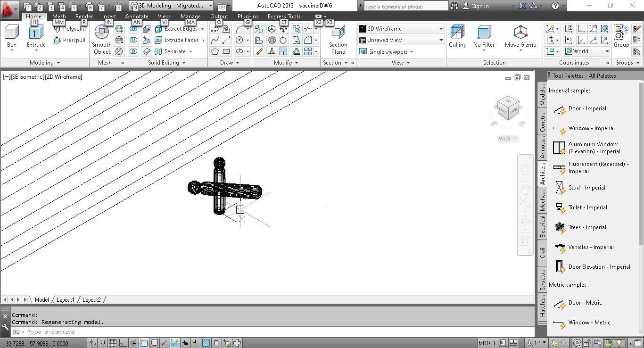
Task: Select the Scale modify tool
Action: coord(283,51)
